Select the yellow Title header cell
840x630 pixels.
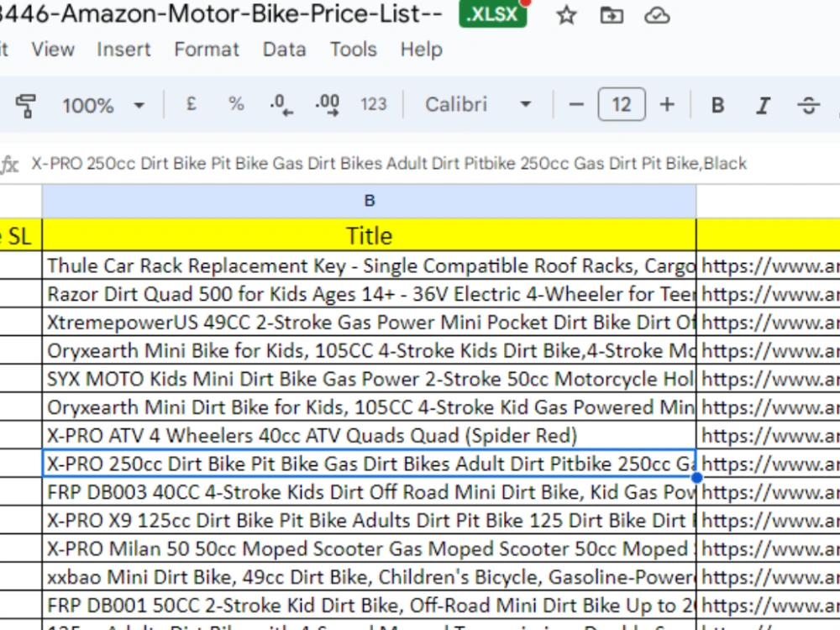(369, 235)
